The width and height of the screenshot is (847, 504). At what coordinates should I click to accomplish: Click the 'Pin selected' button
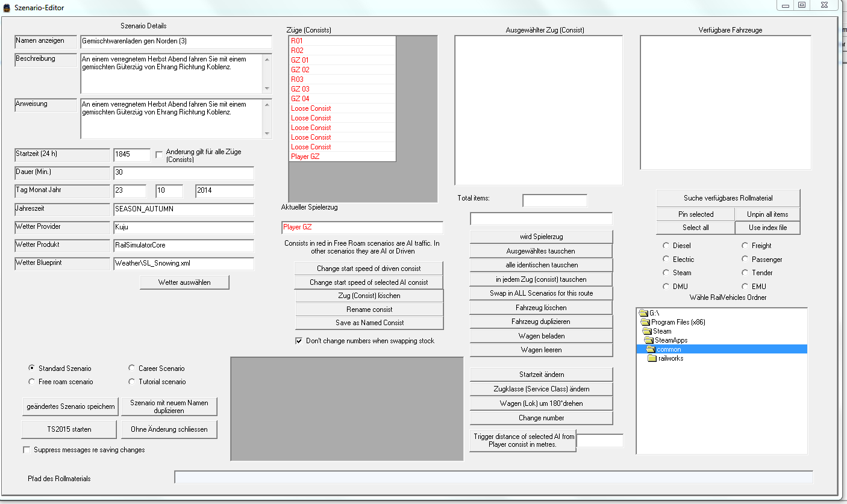click(x=696, y=214)
